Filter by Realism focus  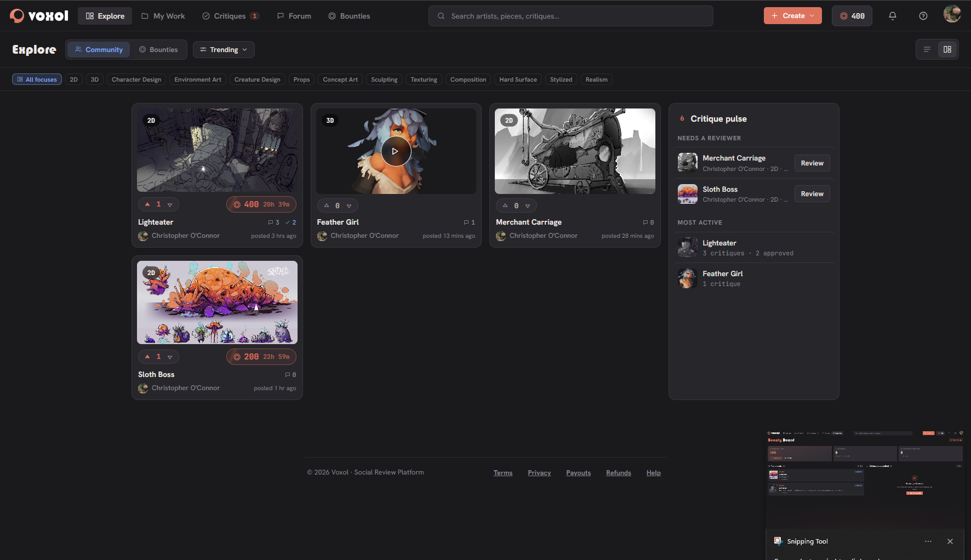pos(597,79)
